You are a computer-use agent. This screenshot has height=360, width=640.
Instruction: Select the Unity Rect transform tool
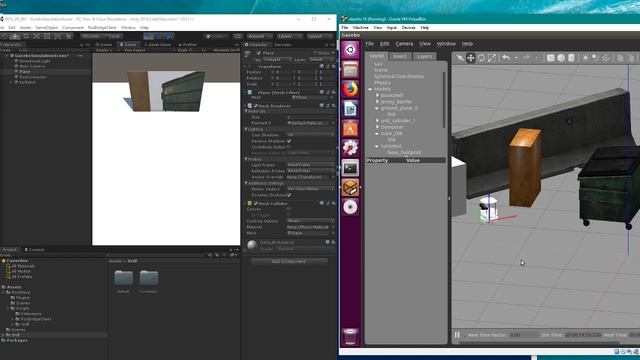tap(47, 36)
